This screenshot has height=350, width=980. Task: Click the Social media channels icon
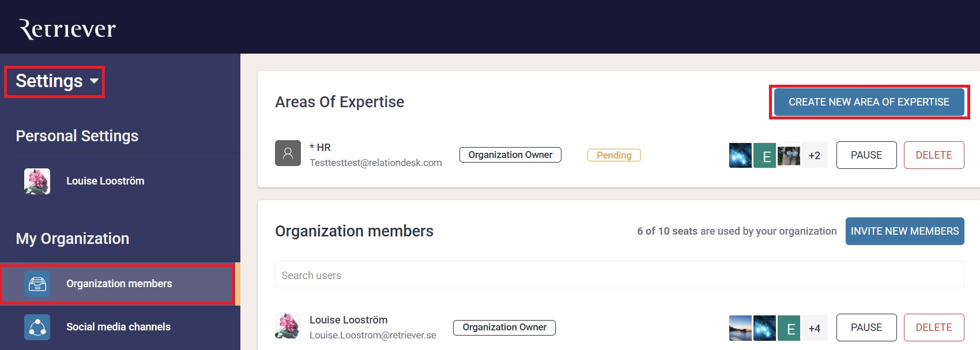point(37,327)
